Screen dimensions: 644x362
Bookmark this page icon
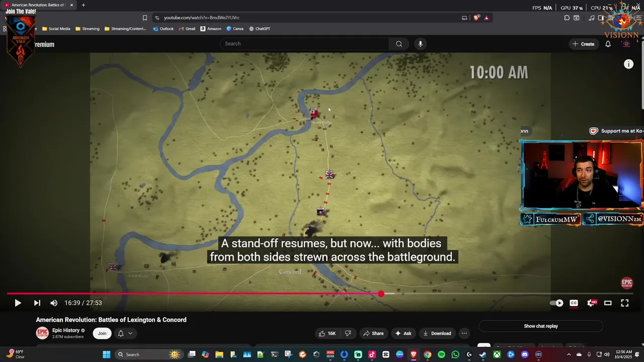[145, 18]
